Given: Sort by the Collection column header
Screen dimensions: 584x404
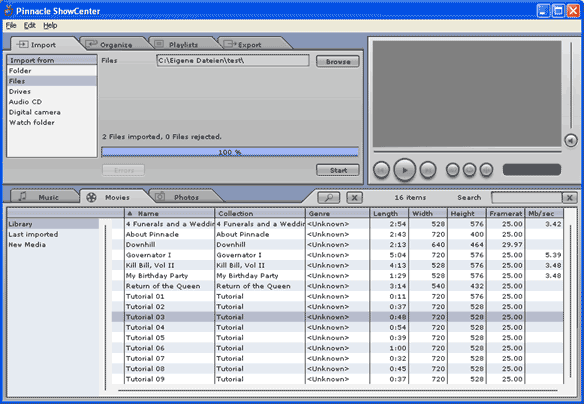Looking at the screenshot, I should pos(260,213).
